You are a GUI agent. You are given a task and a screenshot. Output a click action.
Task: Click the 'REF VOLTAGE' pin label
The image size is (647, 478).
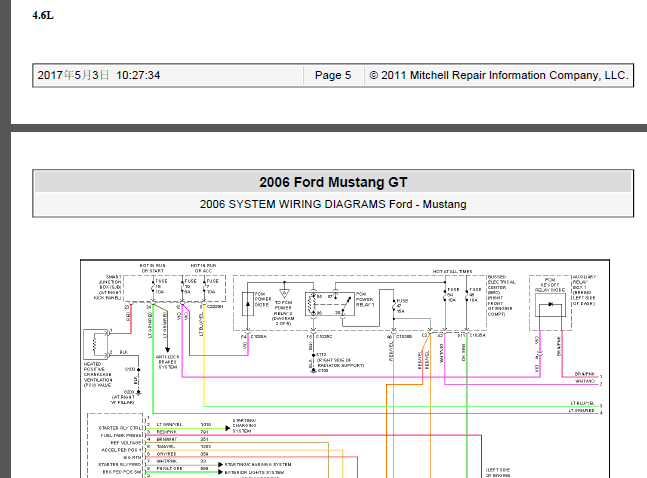click(x=126, y=443)
